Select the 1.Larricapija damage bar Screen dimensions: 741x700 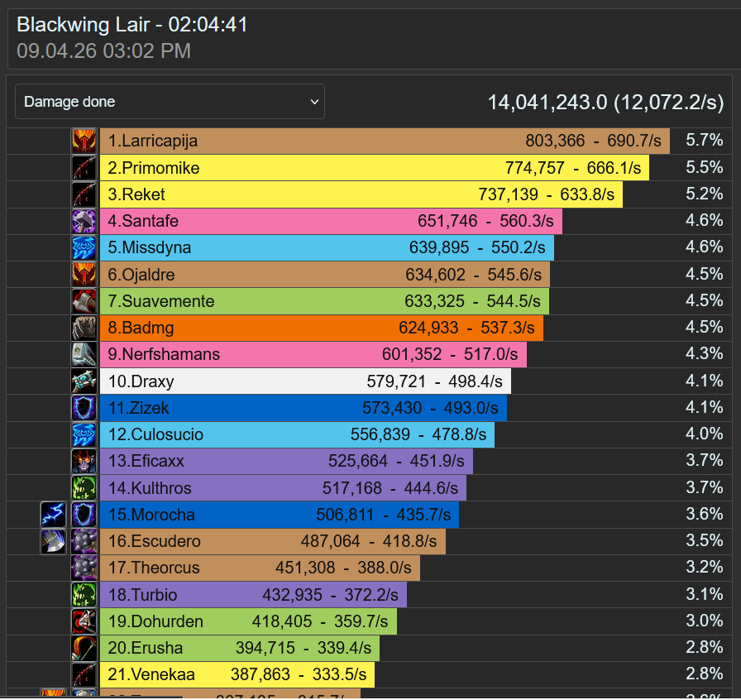pyautogui.click(x=385, y=141)
